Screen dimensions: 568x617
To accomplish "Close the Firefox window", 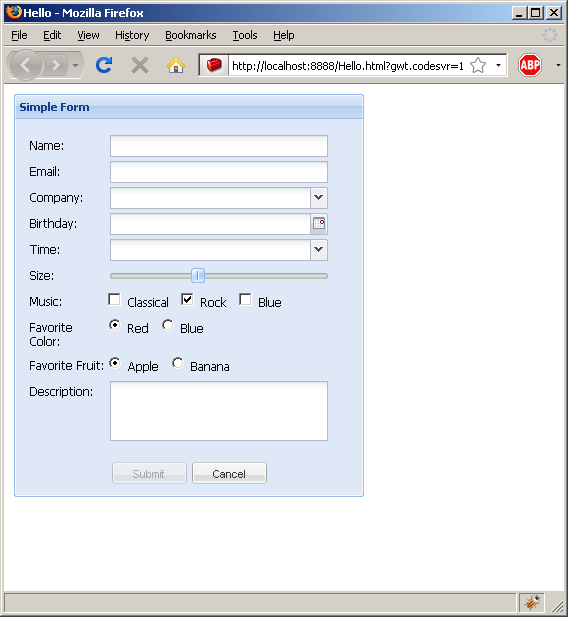I will 554,13.
